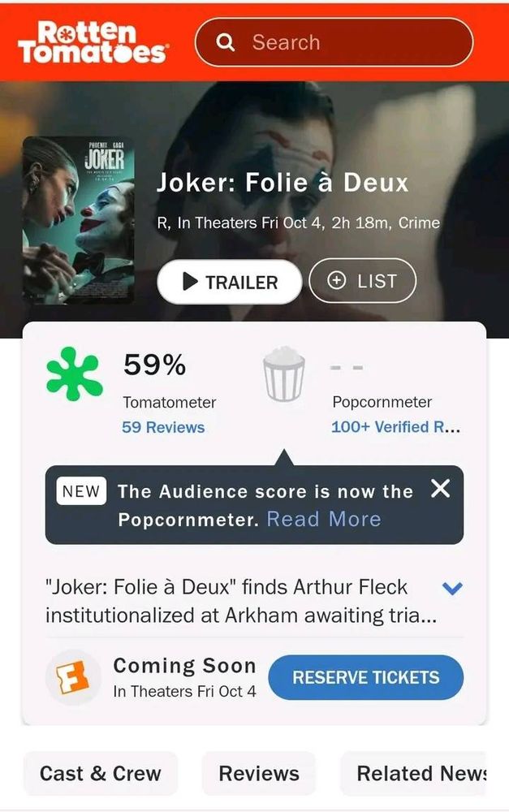509x812 pixels.
Task: Open the Related News tab
Action: coord(414,773)
